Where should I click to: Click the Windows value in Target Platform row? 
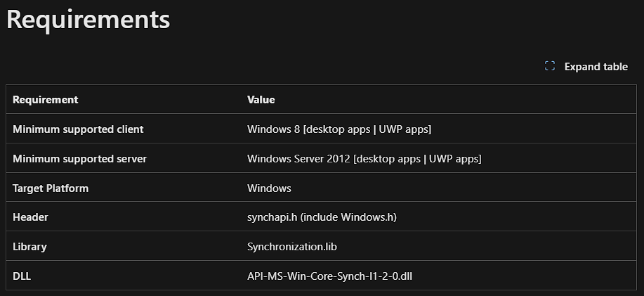tap(269, 188)
